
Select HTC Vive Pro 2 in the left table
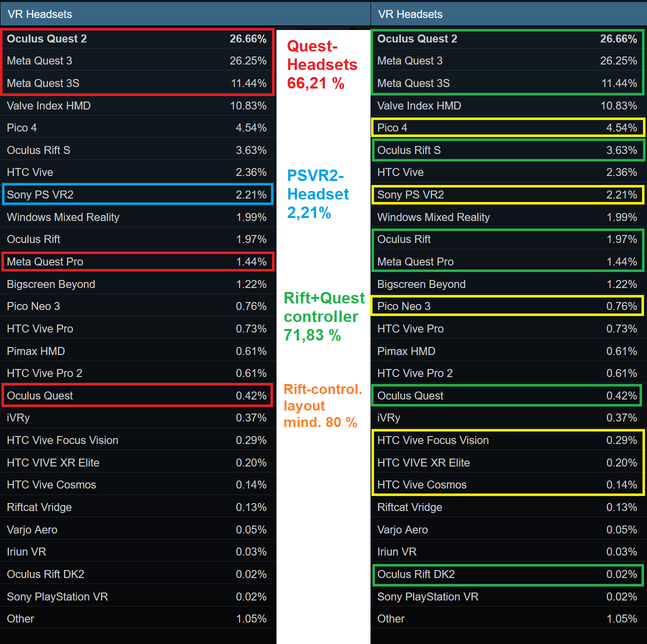pyautogui.click(x=138, y=373)
